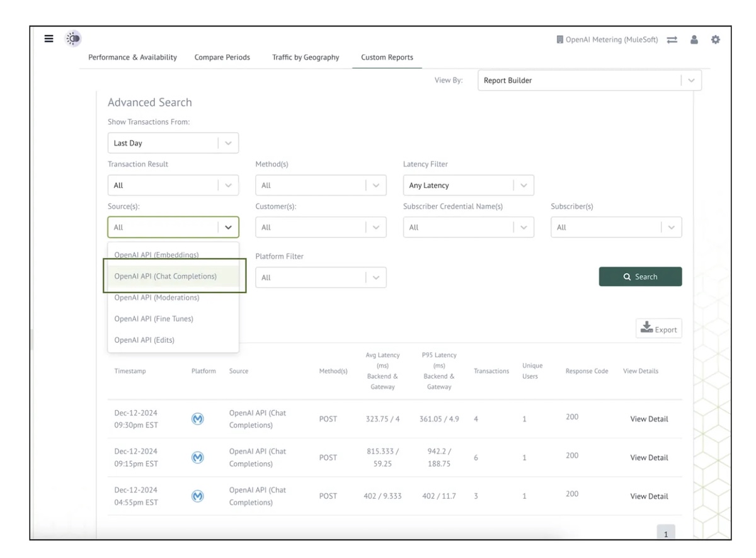Viewport: 756px width, 558px height.
Task: Click the Avg Latency column header
Action: (382, 371)
